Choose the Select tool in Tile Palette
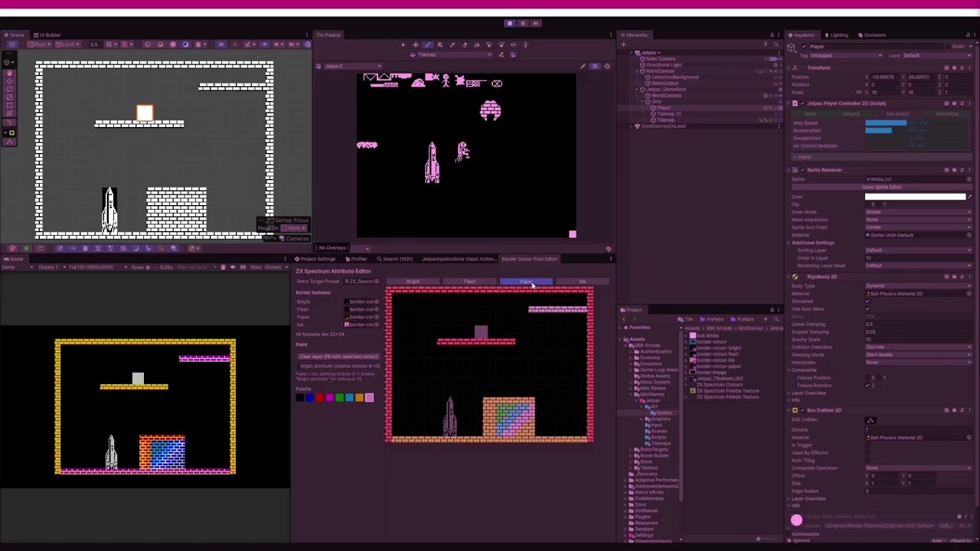The width and height of the screenshot is (980, 551). (x=403, y=44)
